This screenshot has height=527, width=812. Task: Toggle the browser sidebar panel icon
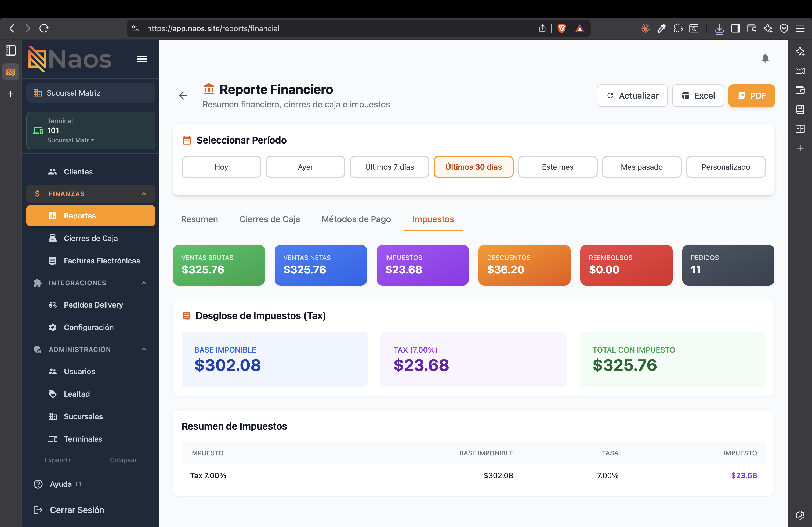coord(735,28)
